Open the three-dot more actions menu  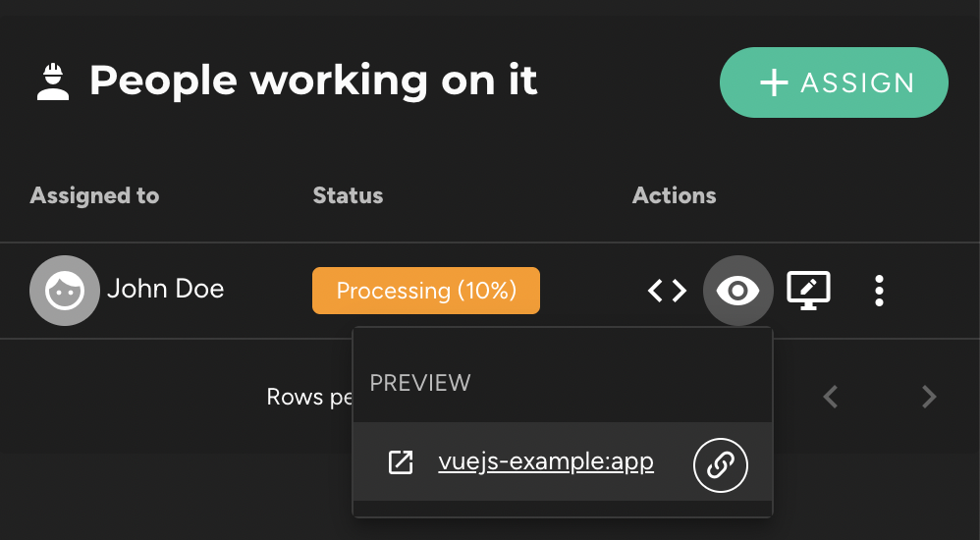click(x=879, y=291)
